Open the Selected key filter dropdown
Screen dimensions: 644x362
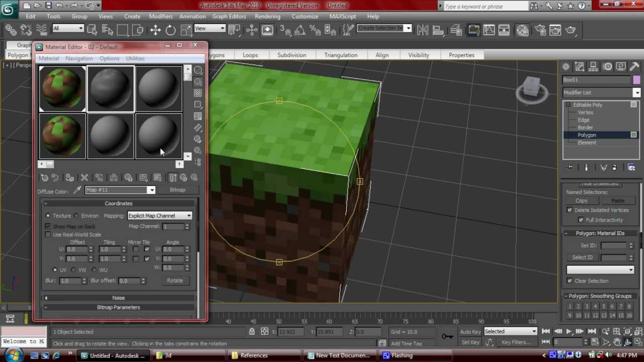point(511,331)
